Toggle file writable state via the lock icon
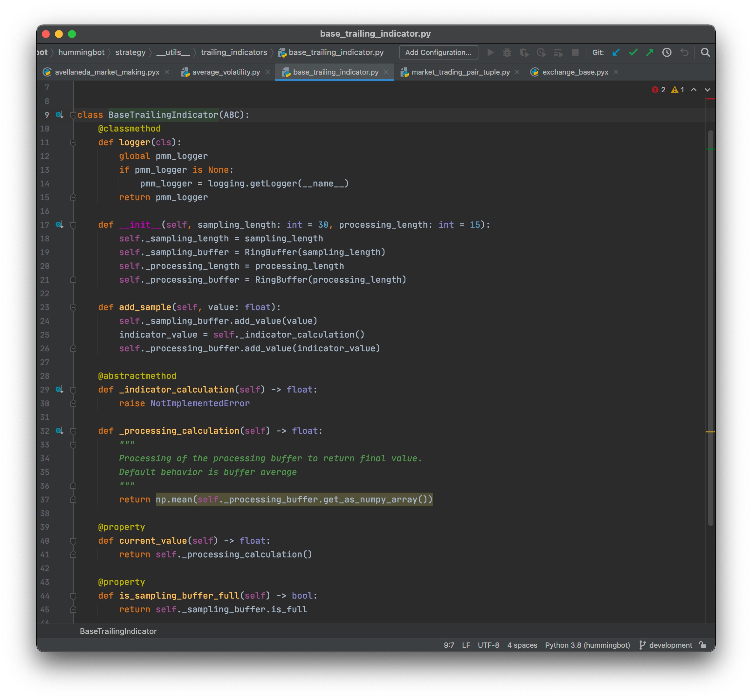The width and height of the screenshot is (752, 700). [703, 645]
